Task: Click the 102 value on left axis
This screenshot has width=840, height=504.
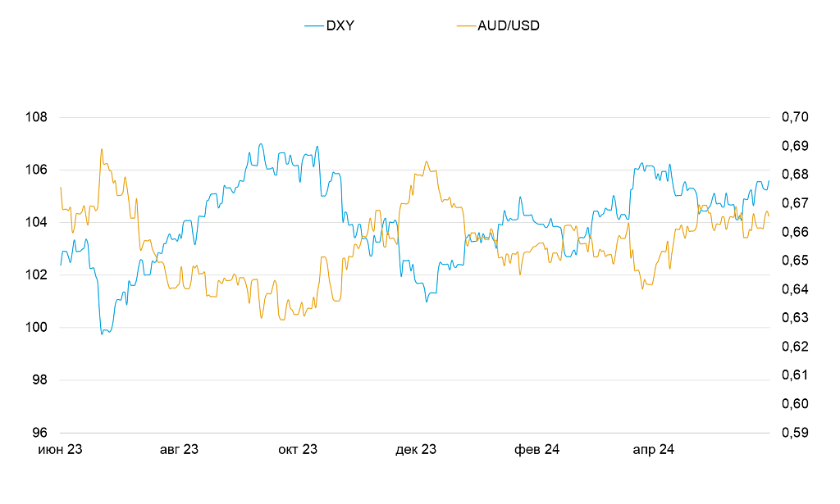Action: tap(37, 275)
